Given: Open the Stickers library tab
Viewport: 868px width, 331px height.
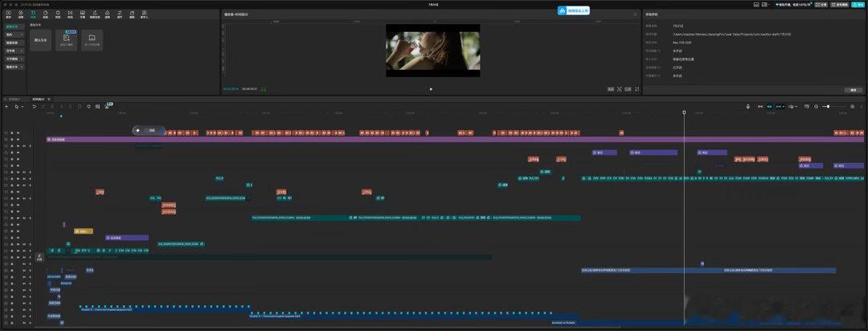Looking at the screenshot, I should 45,14.
